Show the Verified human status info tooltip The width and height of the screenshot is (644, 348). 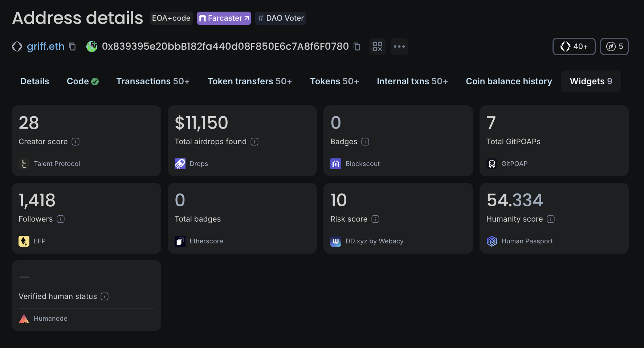point(104,296)
